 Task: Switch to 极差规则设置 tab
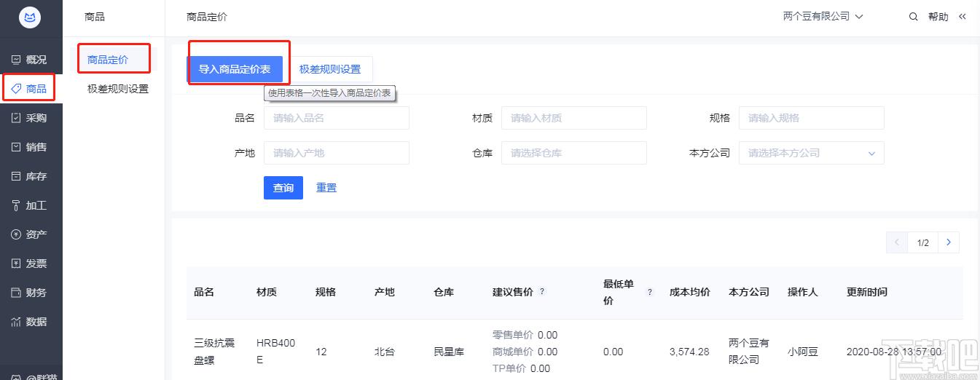click(x=330, y=69)
